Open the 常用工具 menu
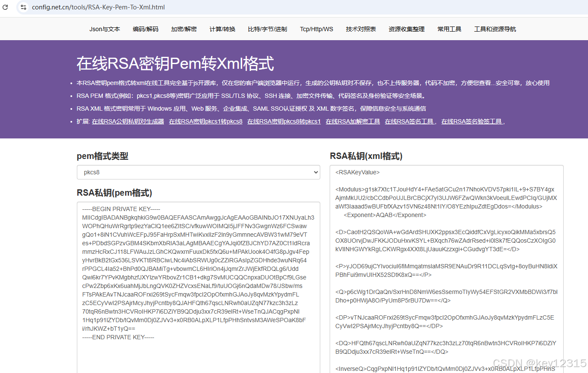Image resolution: width=588 pixels, height=373 pixels. pos(449,29)
